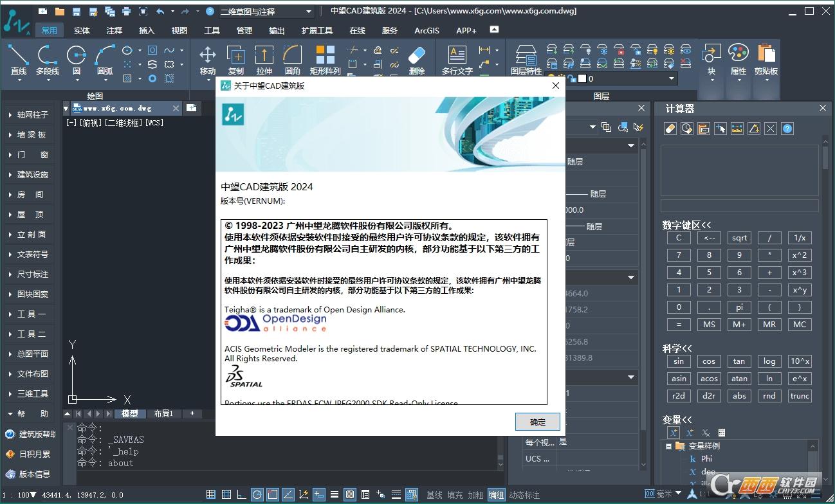Toggle 编组 option in status bar
The width and height of the screenshot is (835, 504).
496,494
